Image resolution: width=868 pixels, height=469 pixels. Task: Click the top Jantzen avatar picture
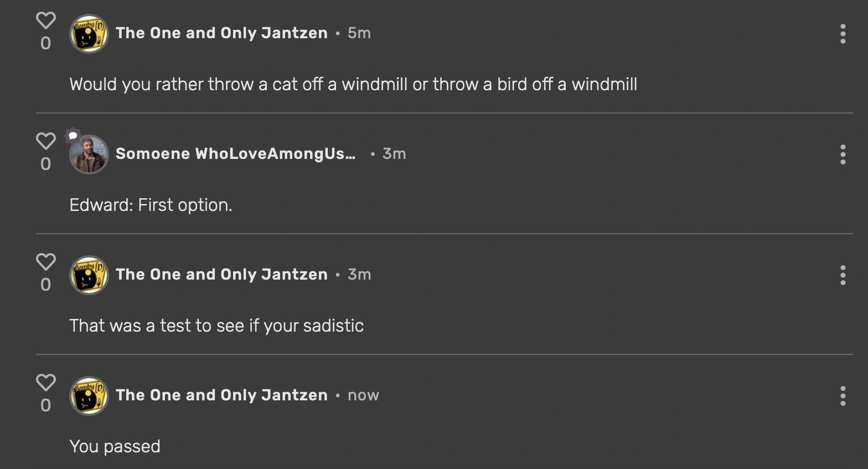[x=89, y=33]
